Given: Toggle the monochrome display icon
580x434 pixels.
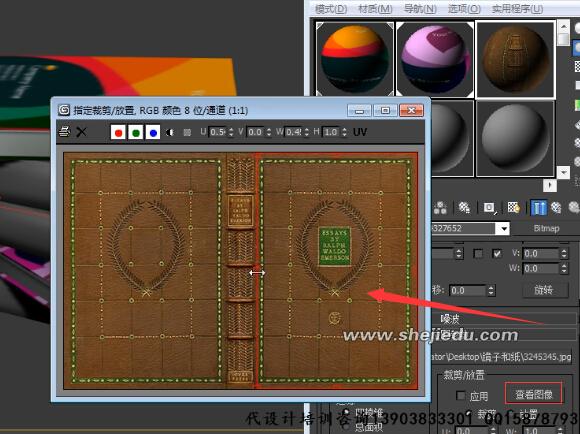Looking at the screenshot, I should pos(187,132).
